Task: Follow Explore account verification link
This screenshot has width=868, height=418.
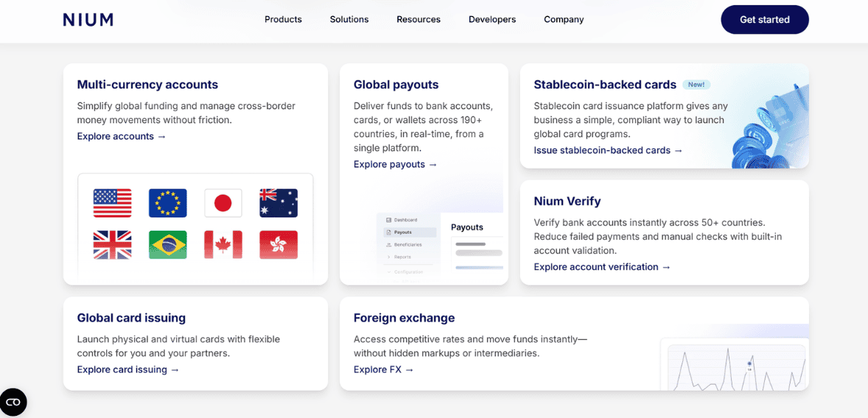Action: (602, 267)
